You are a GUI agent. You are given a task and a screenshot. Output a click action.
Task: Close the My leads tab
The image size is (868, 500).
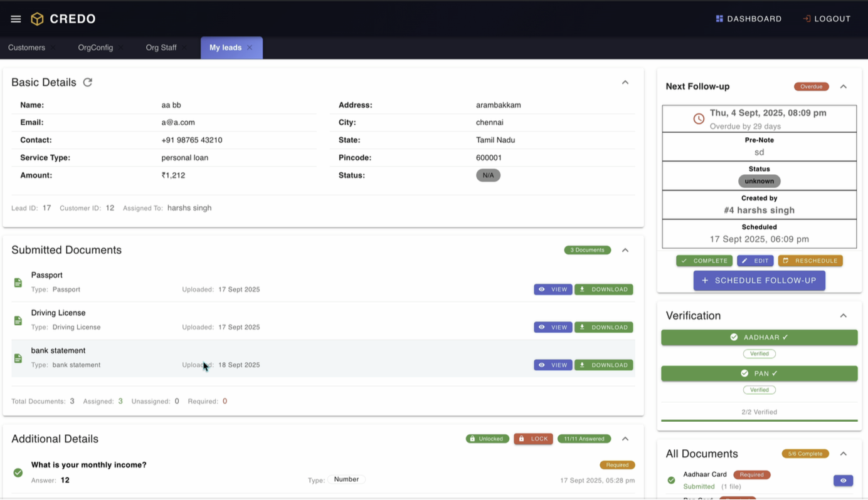coord(250,48)
